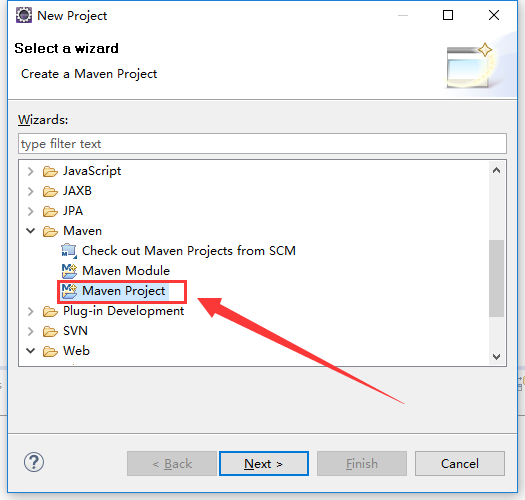
Task: Click the JavaScript folder icon
Action: click(x=50, y=171)
